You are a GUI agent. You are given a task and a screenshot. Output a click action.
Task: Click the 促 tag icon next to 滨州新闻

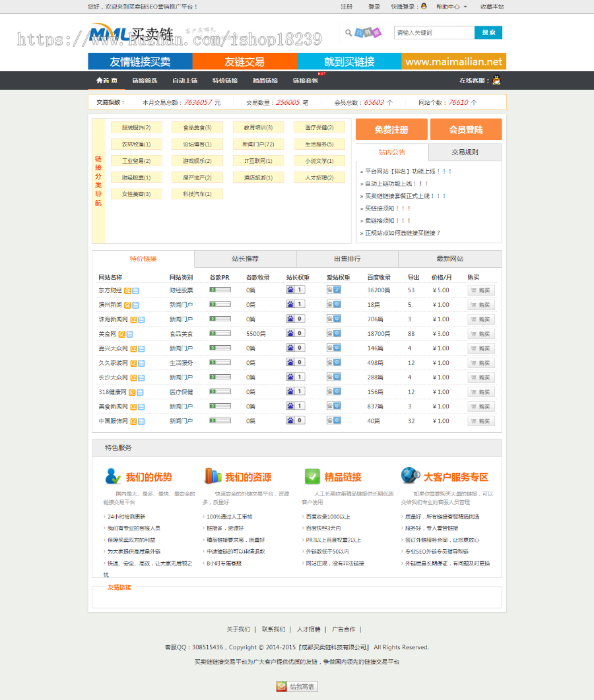pos(127,305)
